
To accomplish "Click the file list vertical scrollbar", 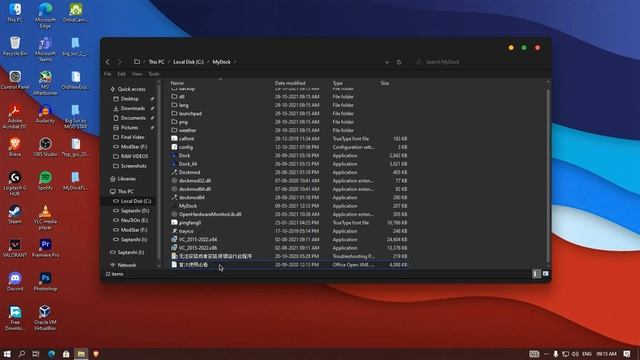I will click(548, 176).
